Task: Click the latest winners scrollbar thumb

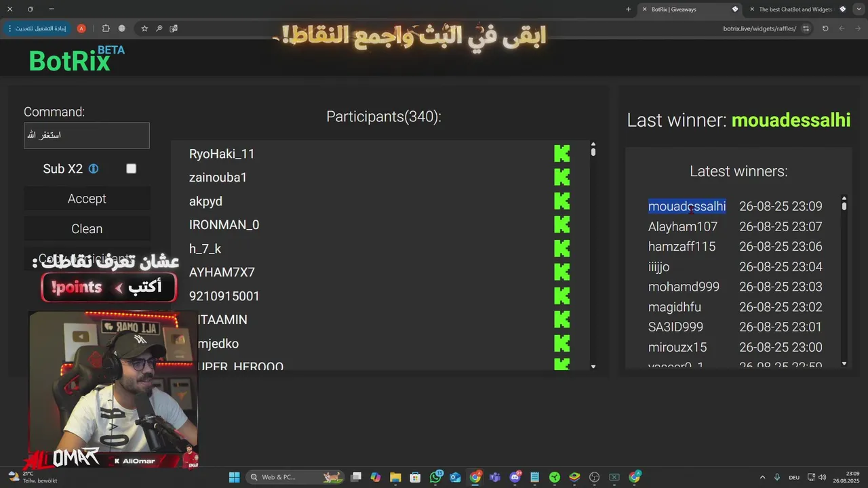Action: click(x=844, y=205)
